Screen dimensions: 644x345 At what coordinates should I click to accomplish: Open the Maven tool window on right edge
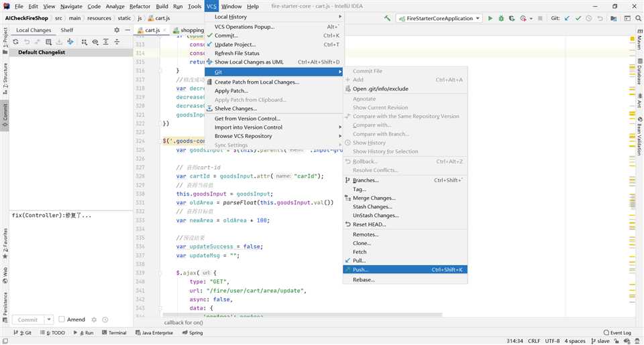pyautogui.click(x=639, y=40)
